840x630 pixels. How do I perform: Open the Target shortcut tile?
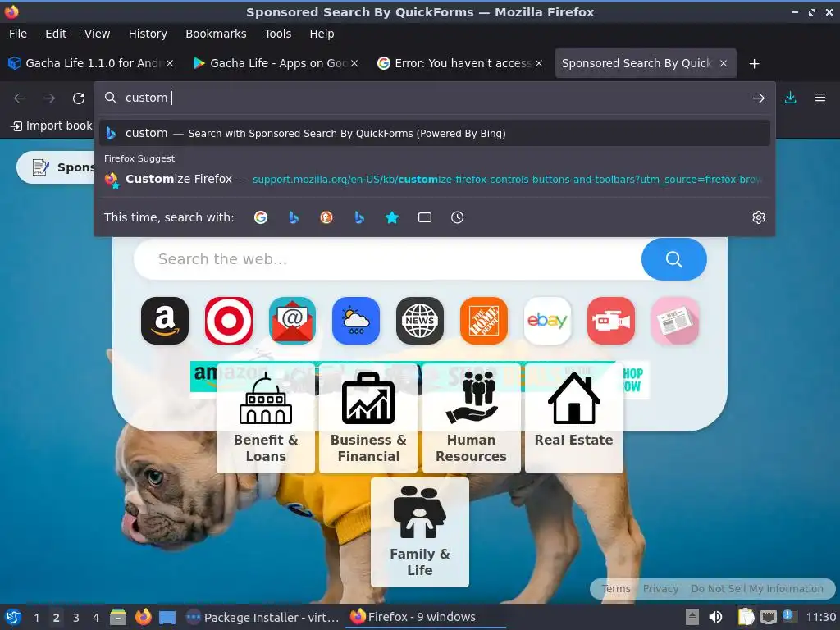229,321
